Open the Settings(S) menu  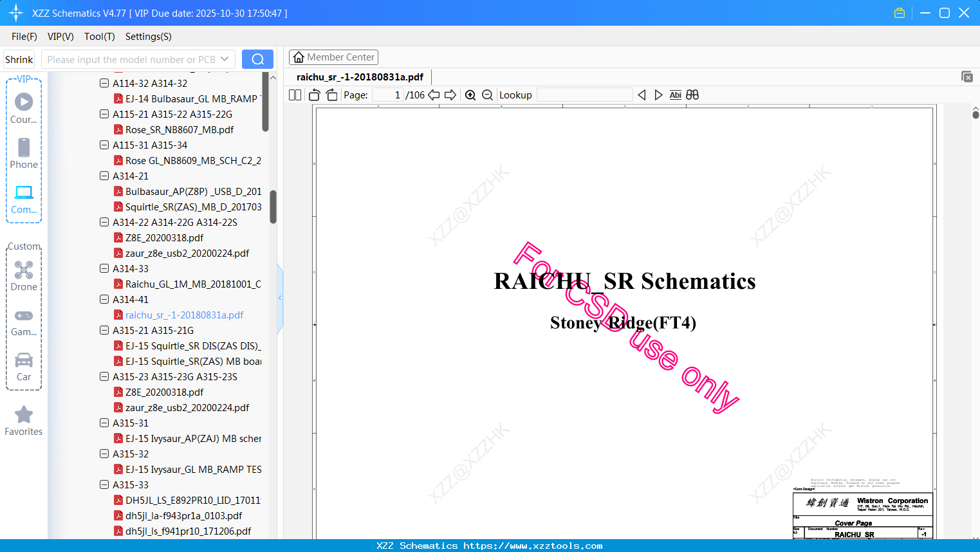tap(149, 37)
